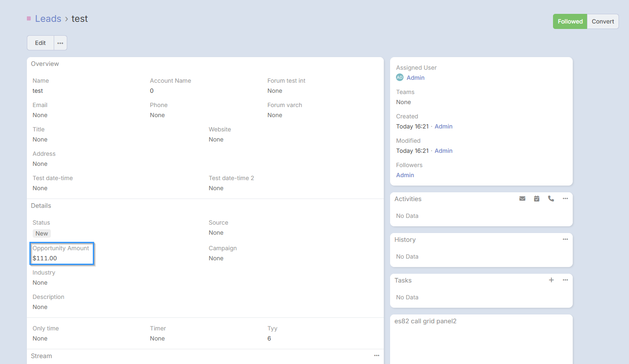Click the pink Leads module icon
The image size is (629, 364).
tap(29, 18)
